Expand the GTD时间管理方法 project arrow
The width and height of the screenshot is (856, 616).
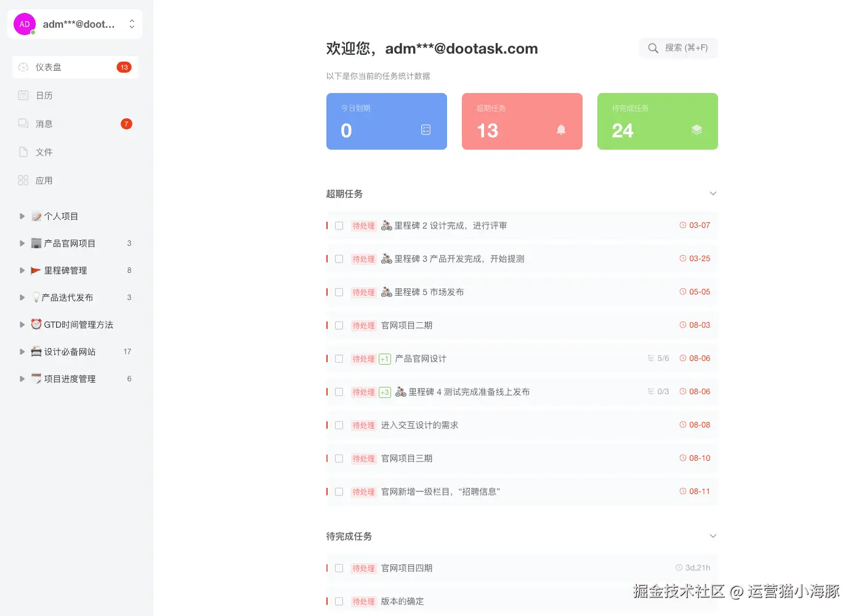coord(22,325)
